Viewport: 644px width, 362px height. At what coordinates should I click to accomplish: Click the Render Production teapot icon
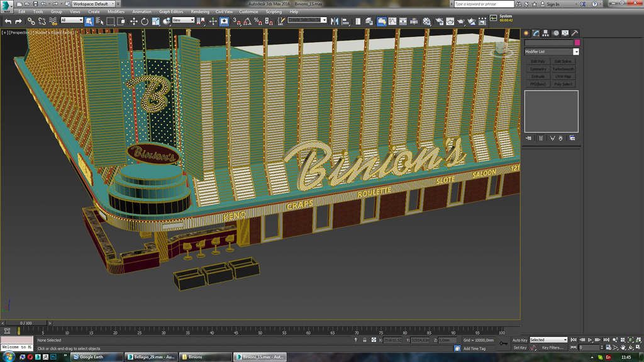click(461, 21)
